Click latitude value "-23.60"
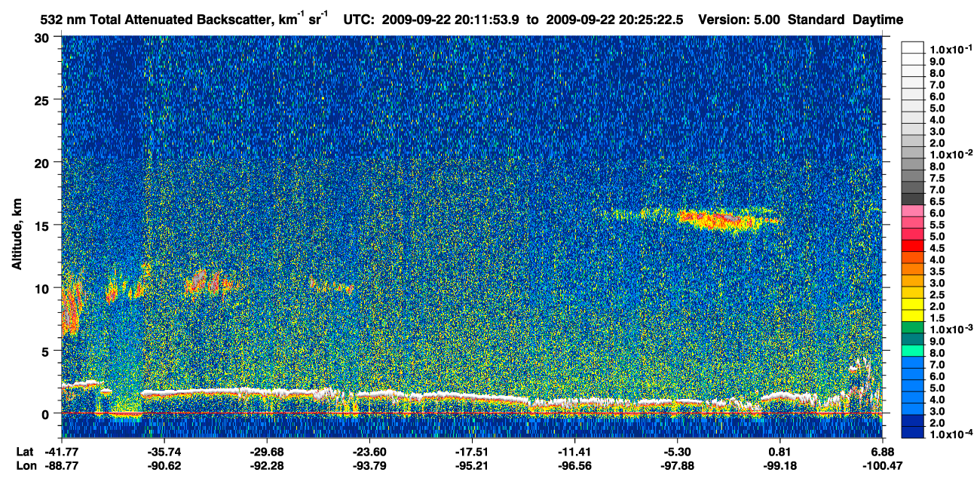 369,452
